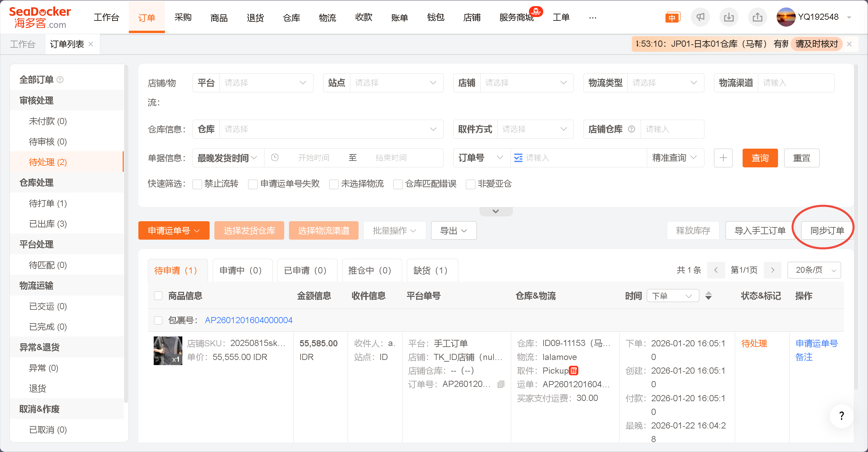Open the 20条/页 page size dropdown

click(814, 270)
